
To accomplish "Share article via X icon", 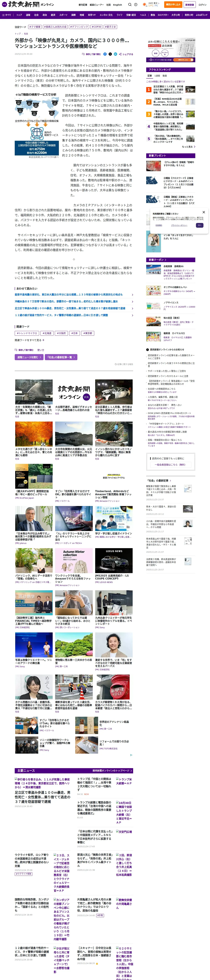I will pos(110,54).
